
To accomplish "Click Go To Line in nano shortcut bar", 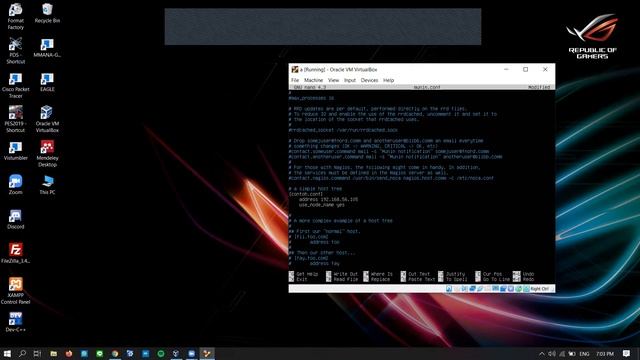I will pyautogui.click(x=493, y=279).
